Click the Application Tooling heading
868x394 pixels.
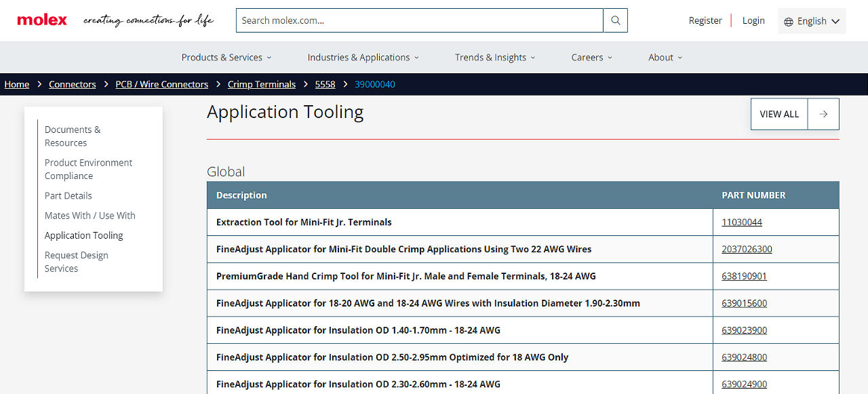click(x=285, y=112)
